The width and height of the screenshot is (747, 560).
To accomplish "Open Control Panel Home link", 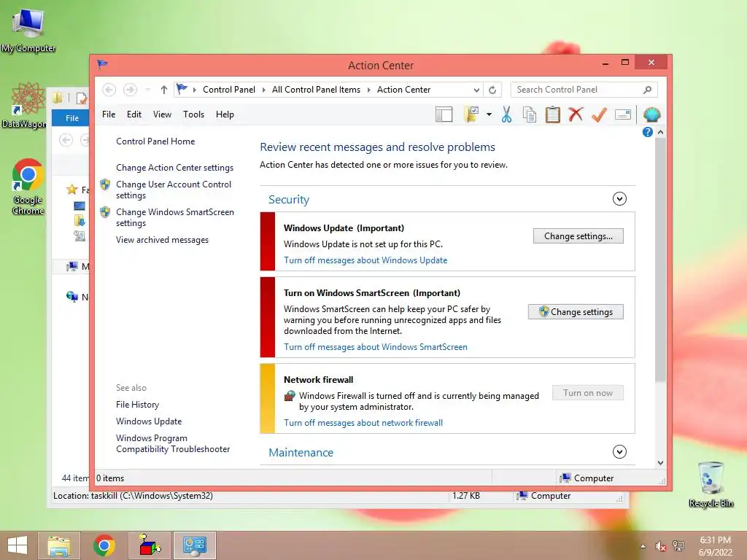I will click(x=155, y=141).
